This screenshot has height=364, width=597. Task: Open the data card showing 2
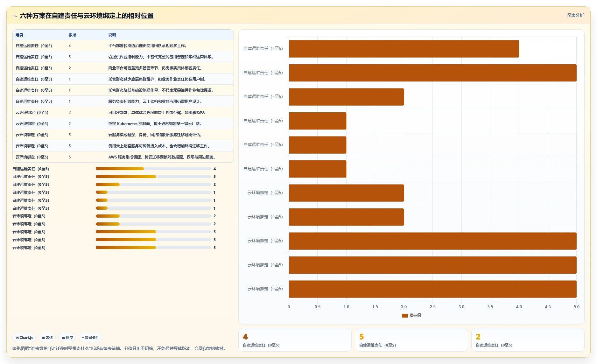click(528, 340)
